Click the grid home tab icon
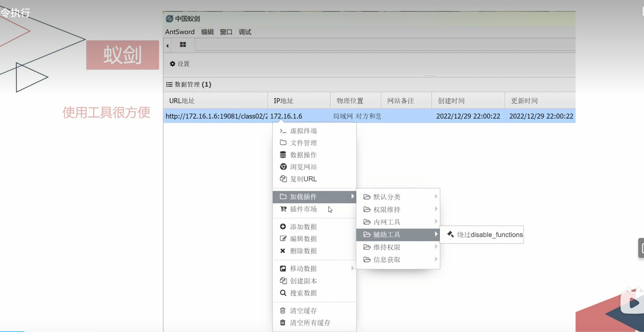Image resolution: width=644 pixels, height=332 pixels. tap(183, 45)
